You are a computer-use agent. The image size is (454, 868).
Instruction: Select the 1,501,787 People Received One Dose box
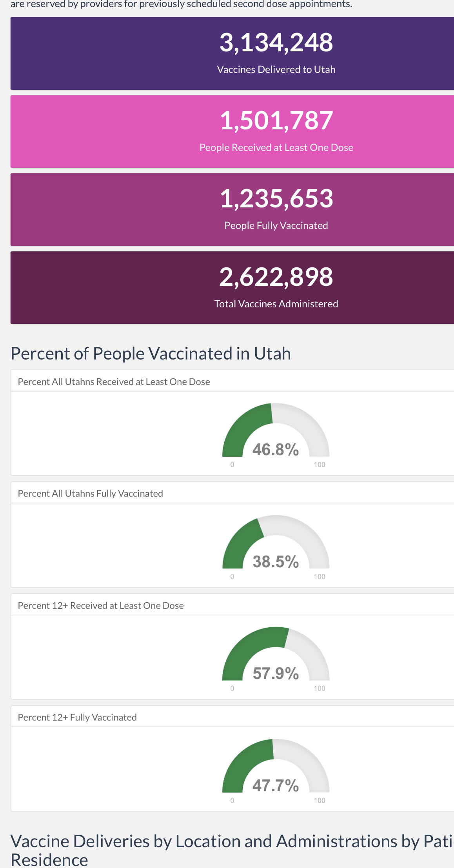point(232,131)
